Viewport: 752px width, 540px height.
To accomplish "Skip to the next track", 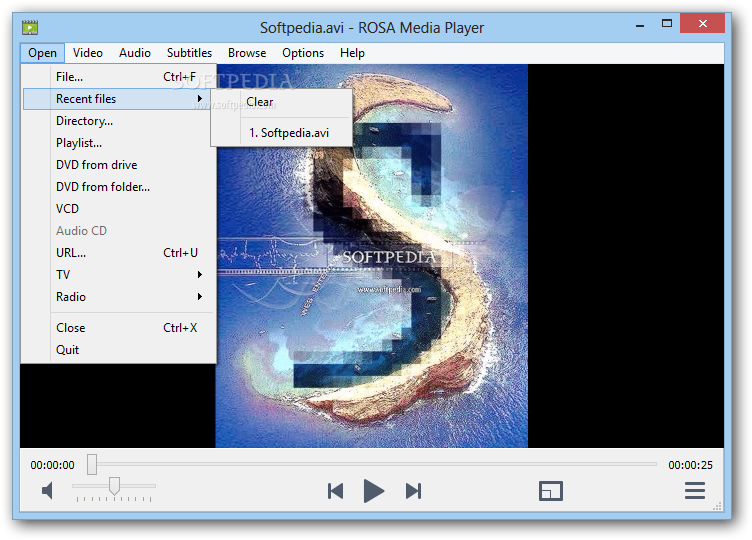I will [x=413, y=491].
